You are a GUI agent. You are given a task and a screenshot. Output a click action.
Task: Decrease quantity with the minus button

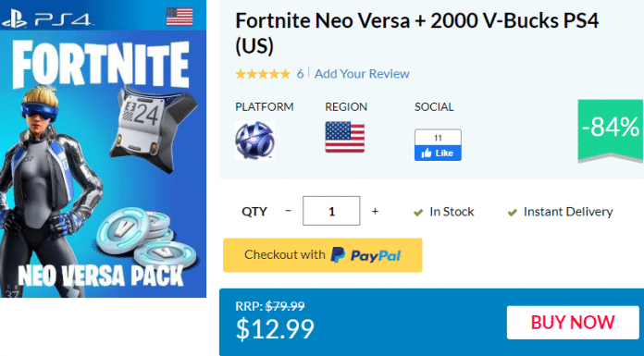[289, 211]
